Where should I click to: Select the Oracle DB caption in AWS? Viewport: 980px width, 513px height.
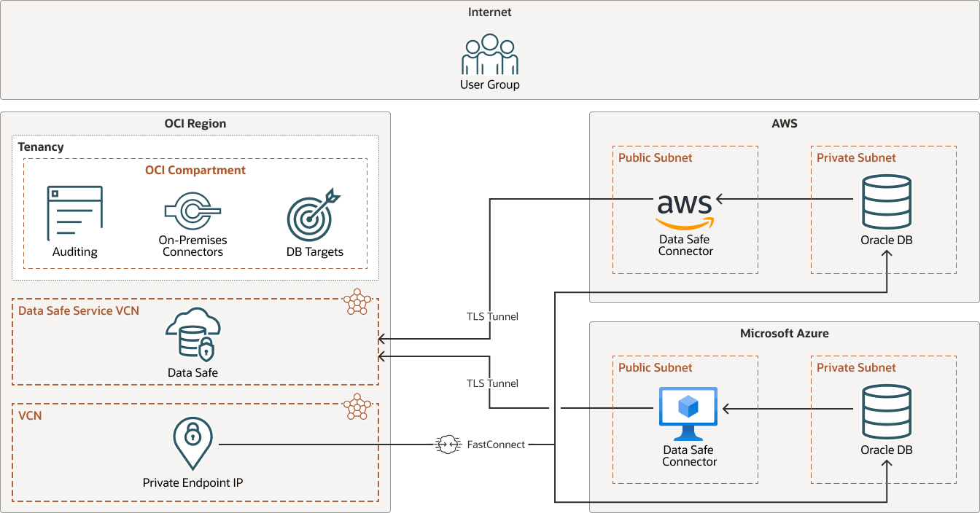[886, 240]
